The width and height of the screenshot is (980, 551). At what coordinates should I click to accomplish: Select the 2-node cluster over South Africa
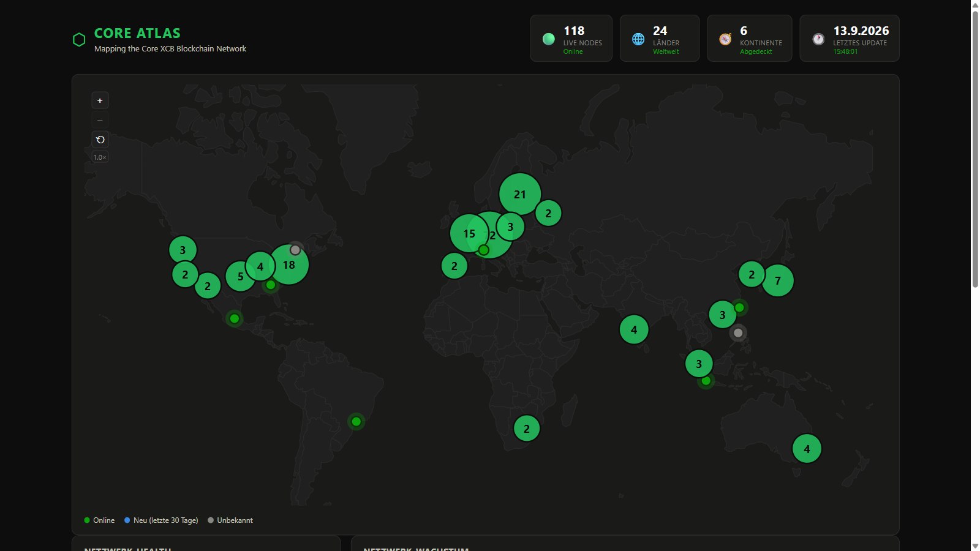(527, 429)
